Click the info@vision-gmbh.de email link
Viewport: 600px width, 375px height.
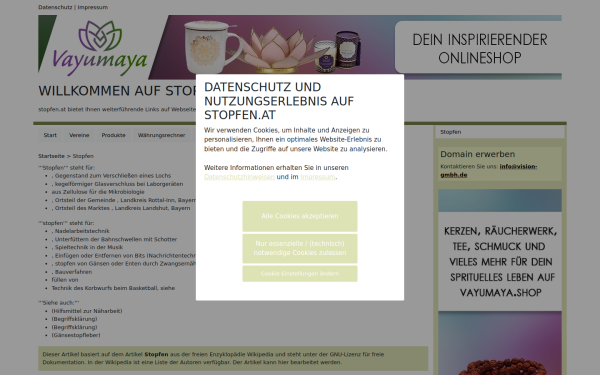(x=489, y=171)
